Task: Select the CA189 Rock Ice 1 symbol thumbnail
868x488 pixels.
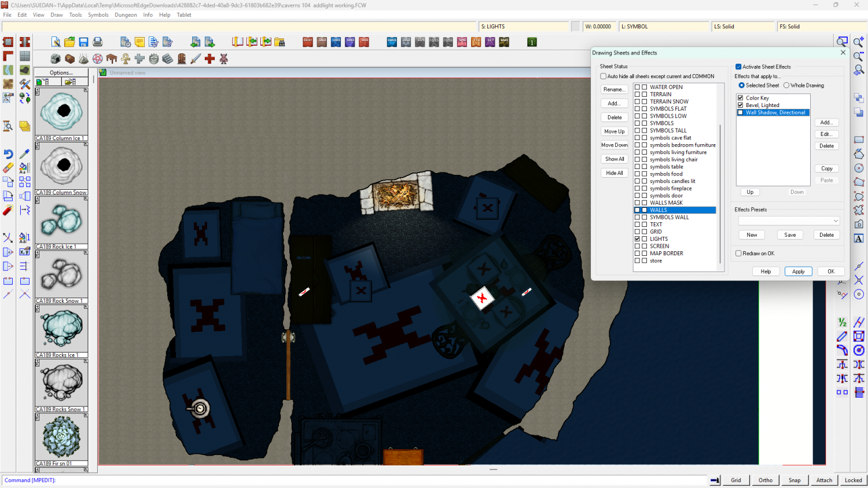Action: (61, 222)
